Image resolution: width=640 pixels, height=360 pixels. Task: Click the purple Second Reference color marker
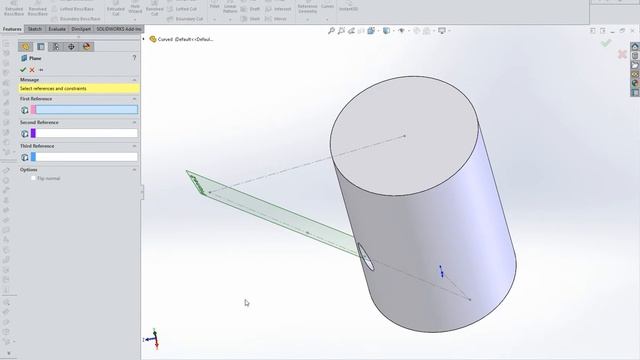33,133
